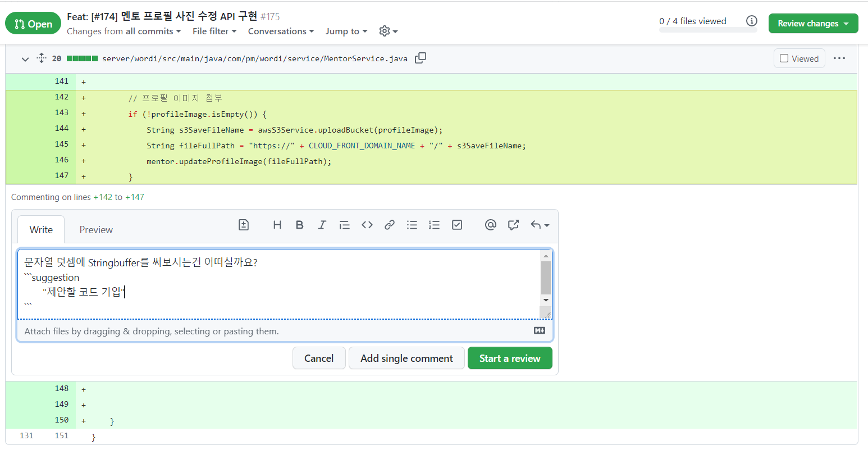The width and height of the screenshot is (868, 454).
Task: Add a bulleted list
Action: (x=412, y=225)
